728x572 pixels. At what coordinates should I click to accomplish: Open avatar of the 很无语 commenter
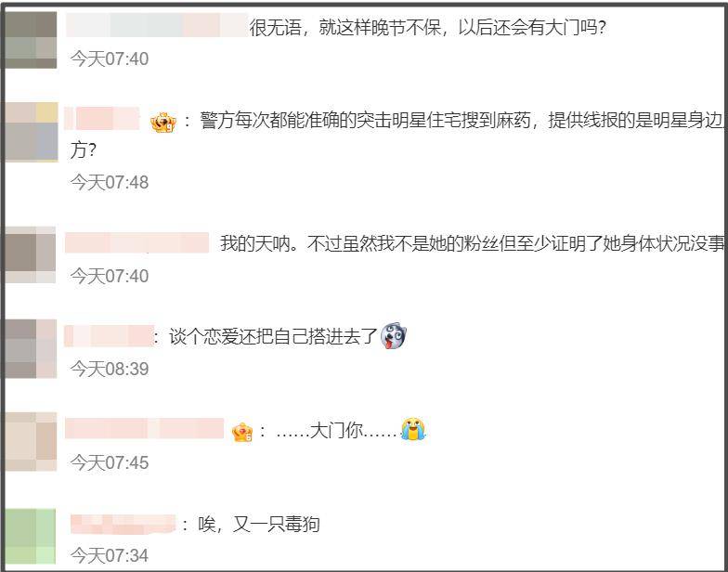(31, 40)
